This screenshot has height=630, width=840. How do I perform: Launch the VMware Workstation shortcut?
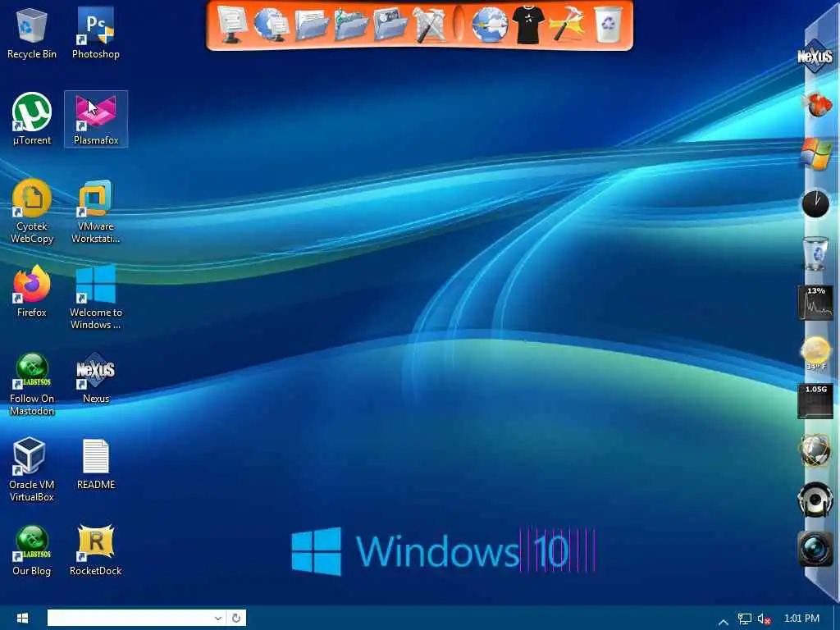[x=96, y=211]
